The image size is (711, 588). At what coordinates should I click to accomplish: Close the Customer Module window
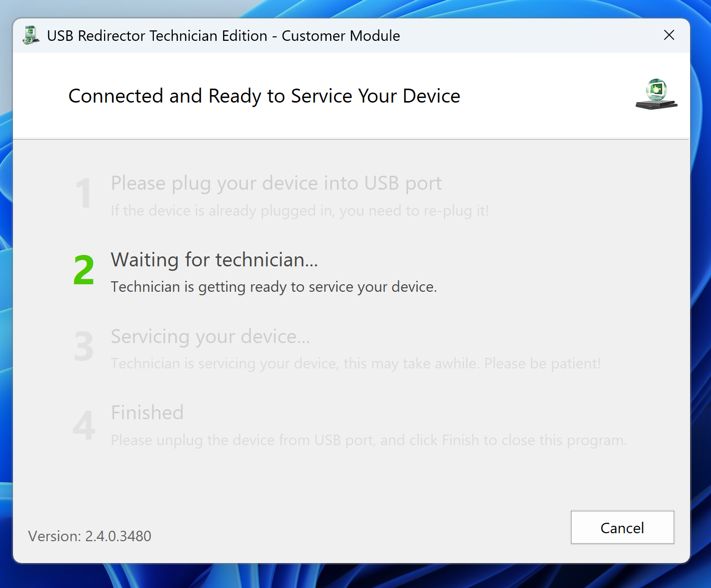pos(669,35)
